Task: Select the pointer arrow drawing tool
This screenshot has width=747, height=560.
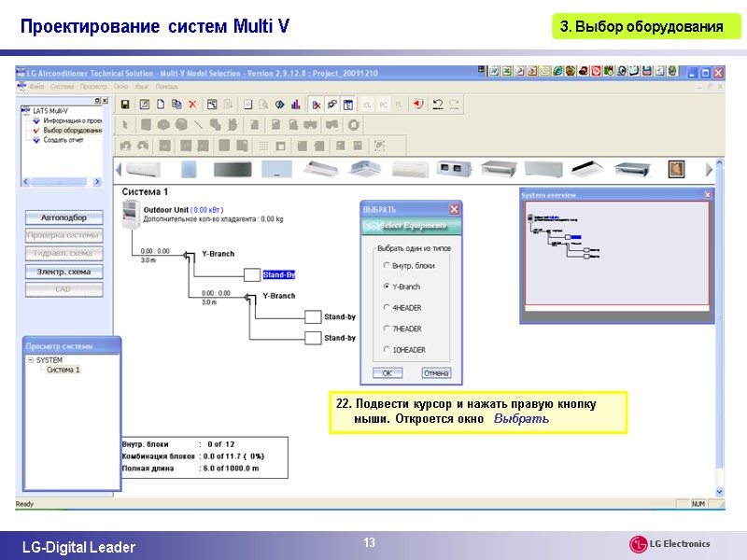Action: coord(125,125)
